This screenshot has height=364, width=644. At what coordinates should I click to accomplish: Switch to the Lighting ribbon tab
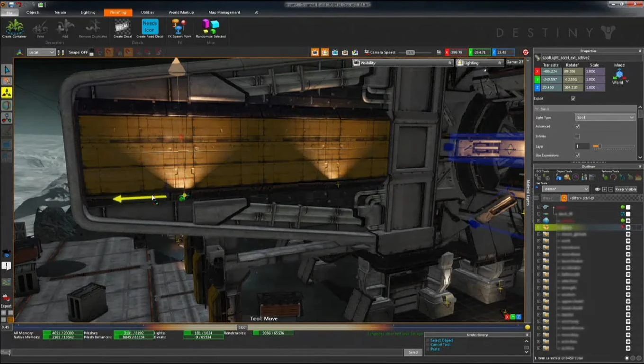pyautogui.click(x=88, y=12)
